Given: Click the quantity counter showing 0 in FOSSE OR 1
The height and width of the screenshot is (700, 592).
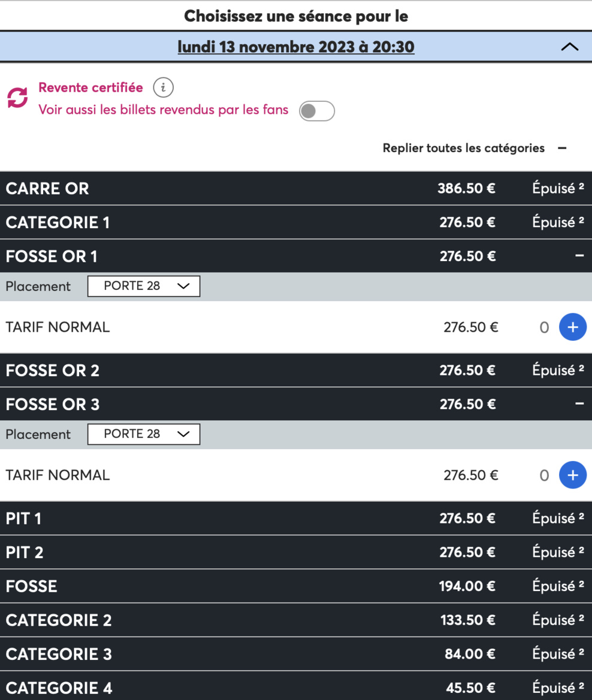Looking at the screenshot, I should [x=543, y=327].
